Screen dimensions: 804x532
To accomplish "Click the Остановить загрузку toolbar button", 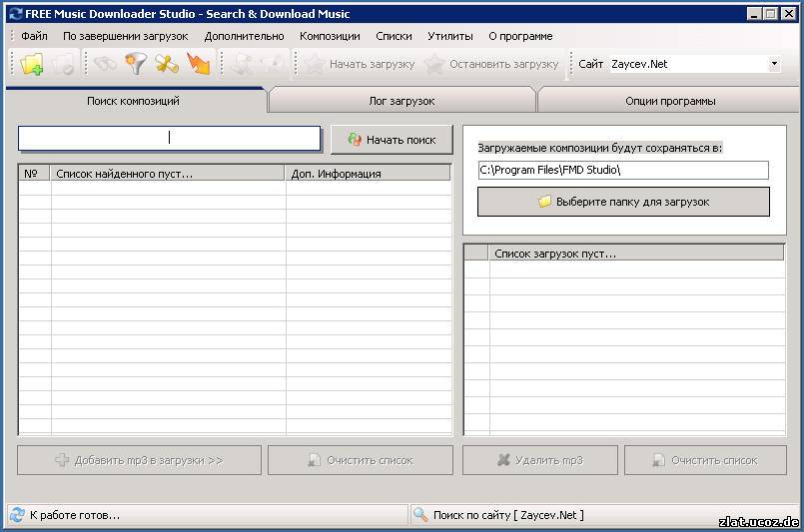I will tap(491, 64).
